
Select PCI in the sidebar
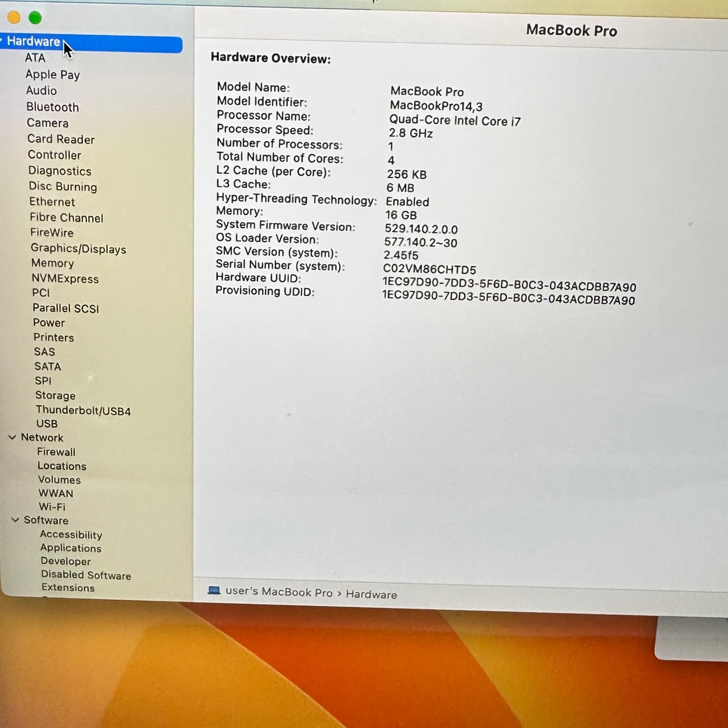[41, 293]
